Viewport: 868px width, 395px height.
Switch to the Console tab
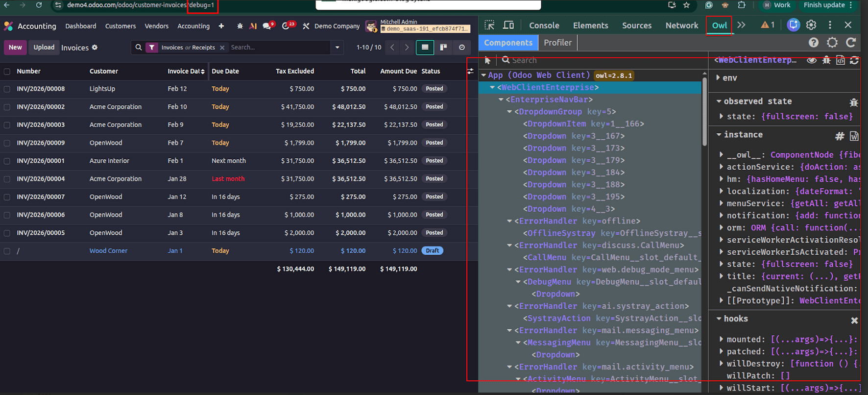[x=544, y=25]
